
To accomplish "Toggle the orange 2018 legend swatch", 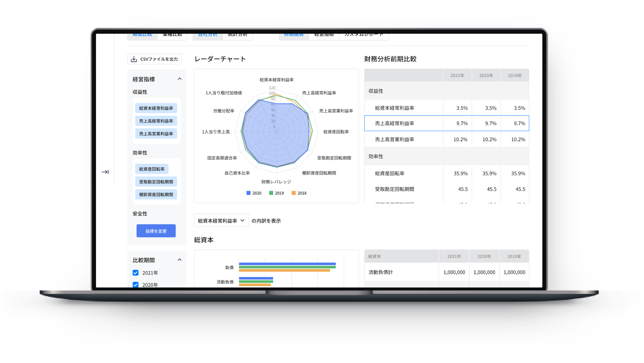I will 294,193.
